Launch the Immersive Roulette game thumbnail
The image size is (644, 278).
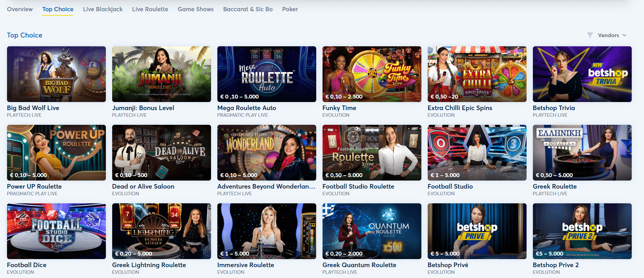coord(267,231)
